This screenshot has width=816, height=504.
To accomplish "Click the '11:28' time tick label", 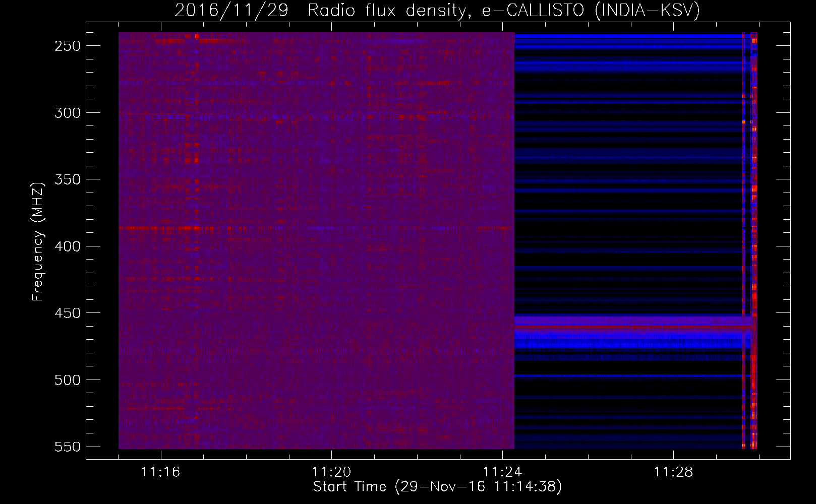I will click(x=674, y=472).
